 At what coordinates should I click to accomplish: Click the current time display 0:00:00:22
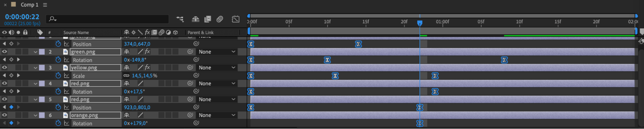click(x=22, y=16)
